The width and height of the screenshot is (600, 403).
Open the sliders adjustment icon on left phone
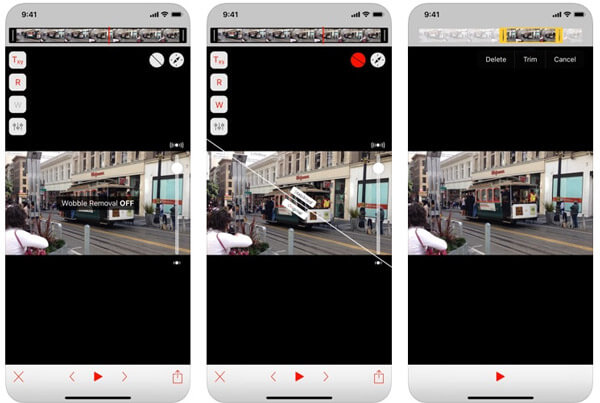[18, 126]
